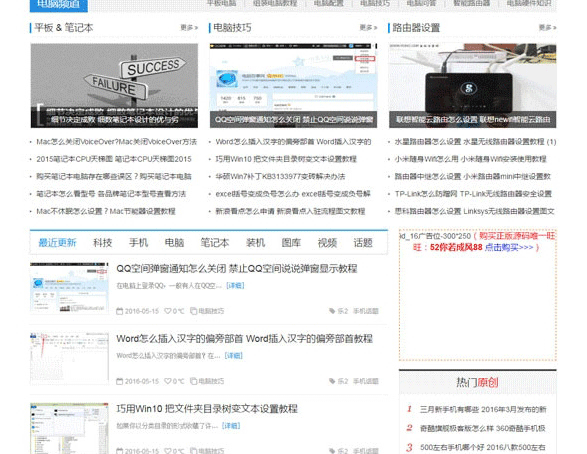This screenshot has height=454, width=587.
Task: Click 点击购买>>> link in the ad box
Action: (509, 247)
